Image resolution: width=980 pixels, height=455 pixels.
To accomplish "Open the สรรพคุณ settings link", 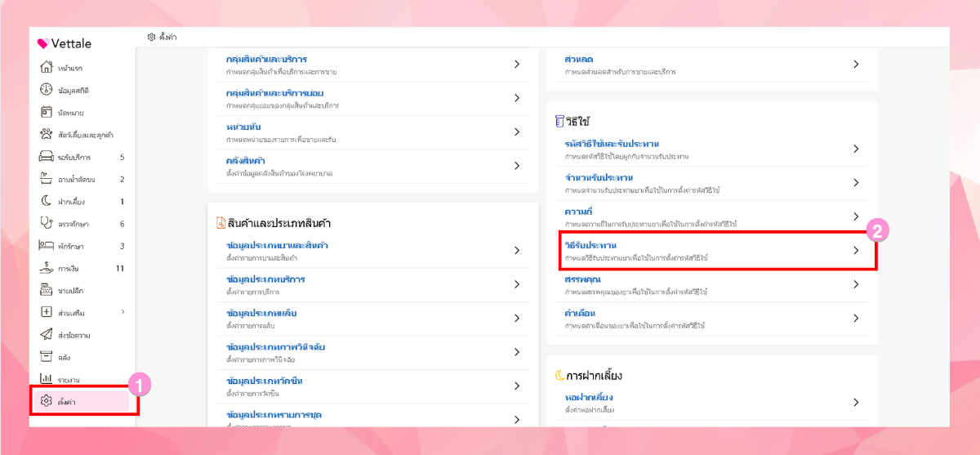I will (583, 279).
